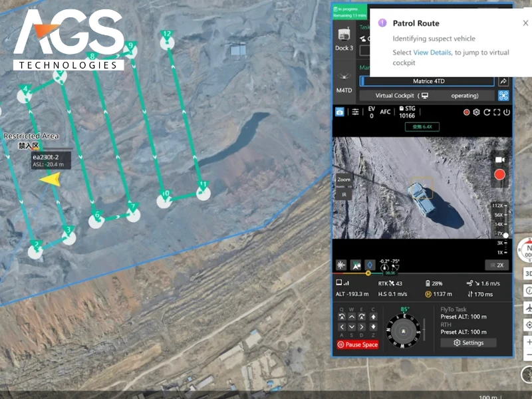Descend with the Z down arrow button
The width and height of the screenshot is (532, 399).
(x=373, y=327)
